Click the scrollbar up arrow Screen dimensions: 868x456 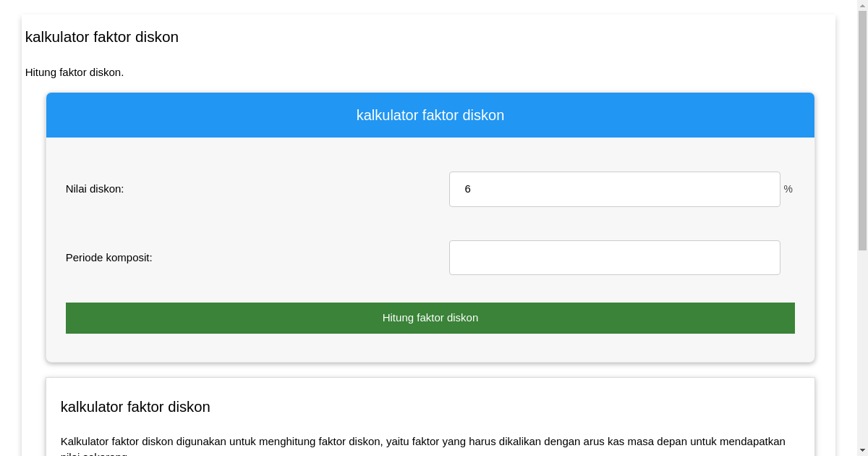(862, 5)
